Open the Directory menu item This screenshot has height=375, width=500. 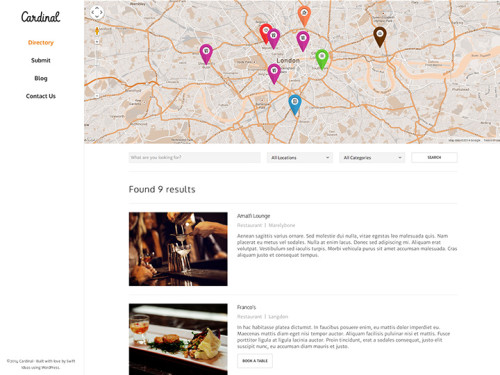pos(41,42)
